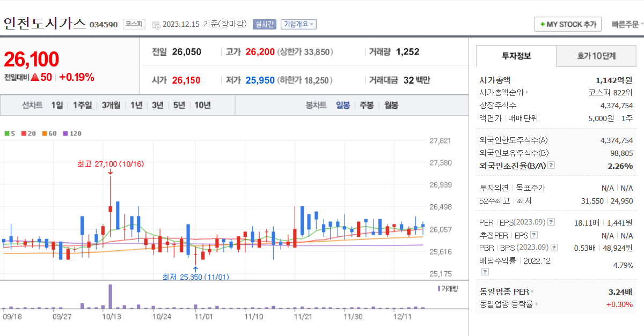This screenshot has height=336, width=644.
Task: Select the 3년 line chart period
Action: click(157, 105)
